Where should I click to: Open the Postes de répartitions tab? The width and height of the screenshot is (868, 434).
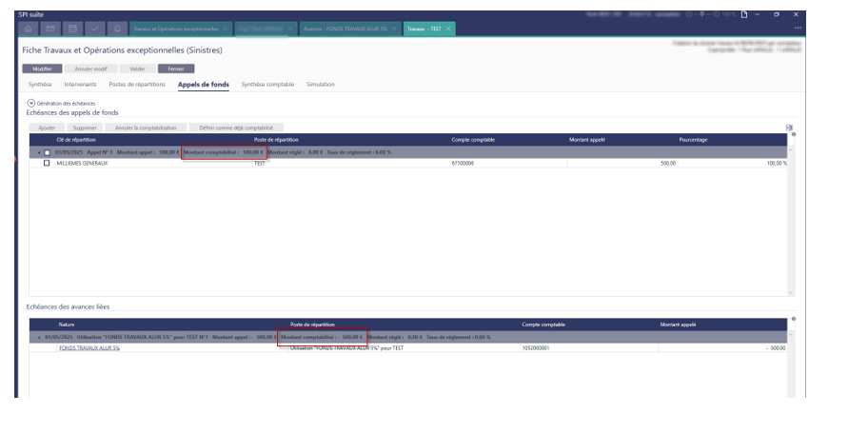coord(137,85)
